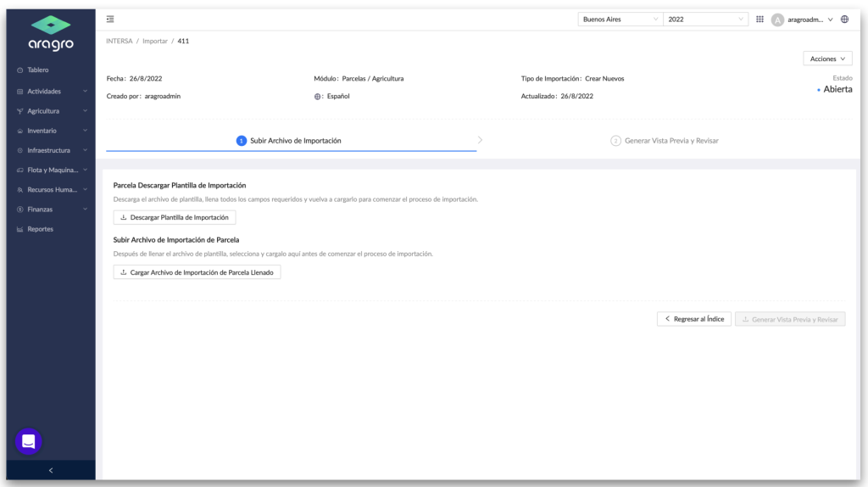Click the Finanzas coin icon
Image resolution: width=868 pixels, height=487 pixels.
pyautogui.click(x=20, y=210)
